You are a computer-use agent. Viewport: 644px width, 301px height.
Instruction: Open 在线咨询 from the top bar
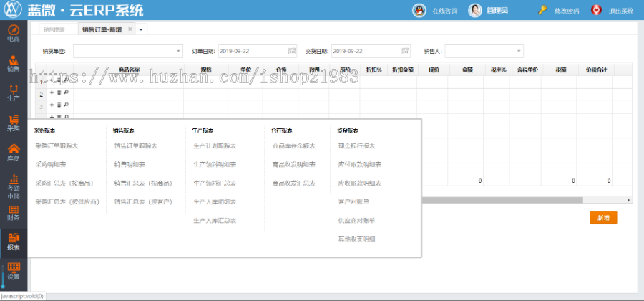(420, 11)
